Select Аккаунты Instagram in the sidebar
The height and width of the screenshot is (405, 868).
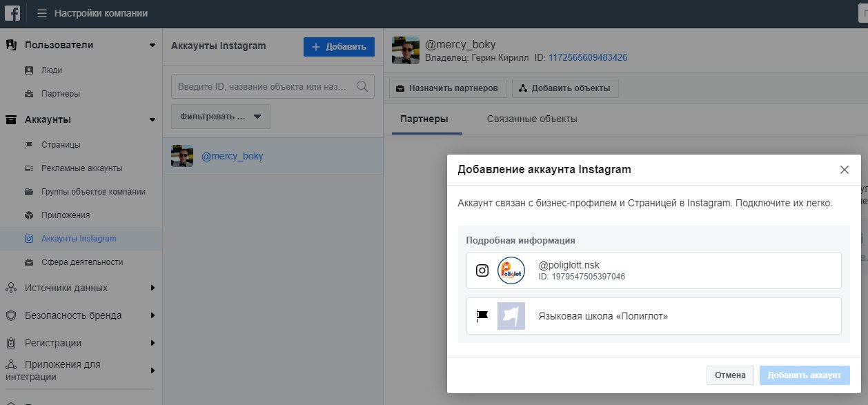(x=81, y=239)
